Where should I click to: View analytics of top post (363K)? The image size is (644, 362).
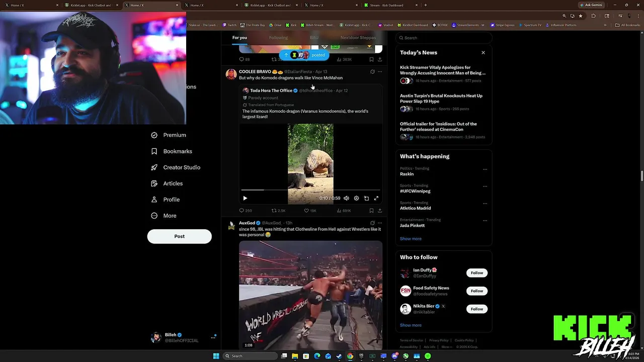click(344, 59)
